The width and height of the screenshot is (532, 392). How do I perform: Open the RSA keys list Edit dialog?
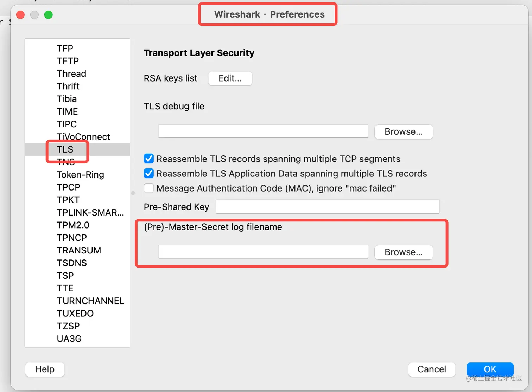pos(230,78)
